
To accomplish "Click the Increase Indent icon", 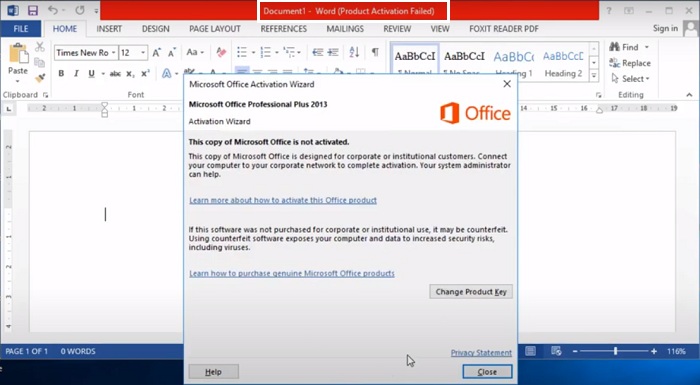I will tap(333, 53).
